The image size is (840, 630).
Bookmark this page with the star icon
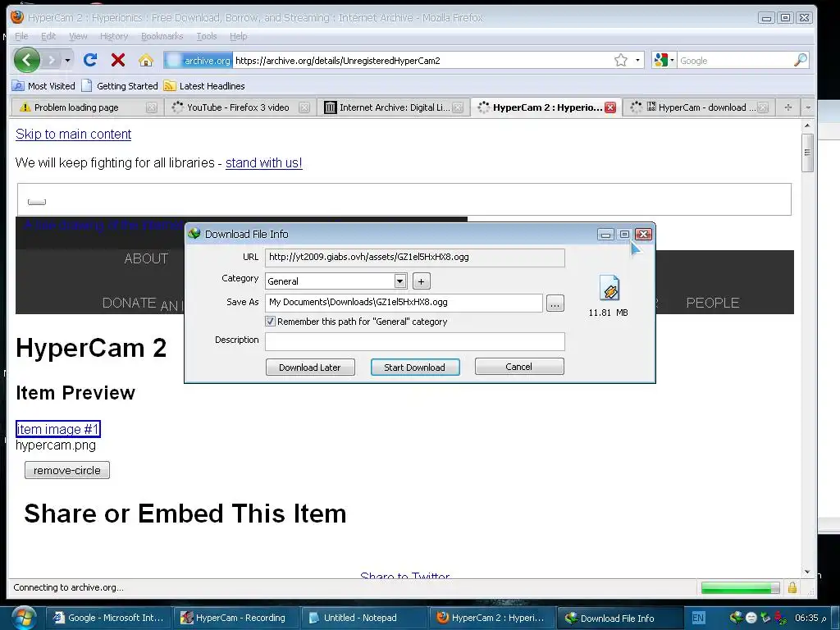pyautogui.click(x=620, y=60)
